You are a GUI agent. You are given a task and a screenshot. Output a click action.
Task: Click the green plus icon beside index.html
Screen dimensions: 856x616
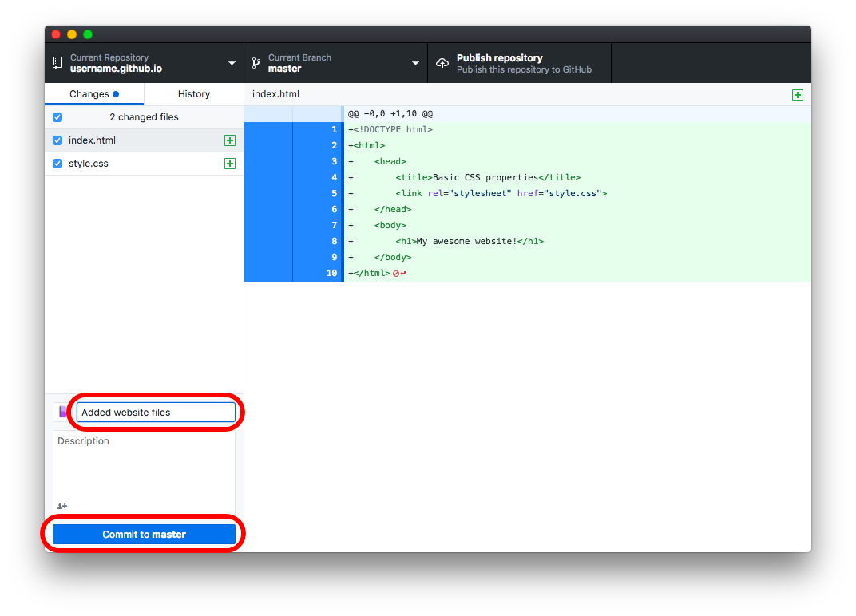(230, 140)
